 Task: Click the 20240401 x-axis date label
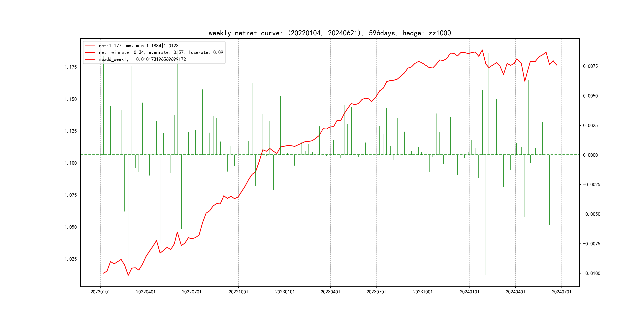point(515,292)
